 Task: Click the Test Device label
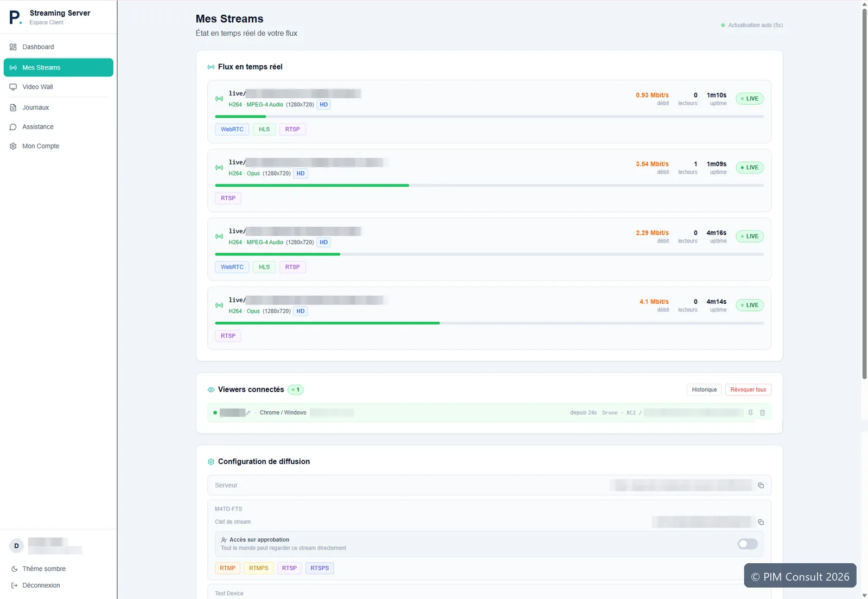coord(229,594)
